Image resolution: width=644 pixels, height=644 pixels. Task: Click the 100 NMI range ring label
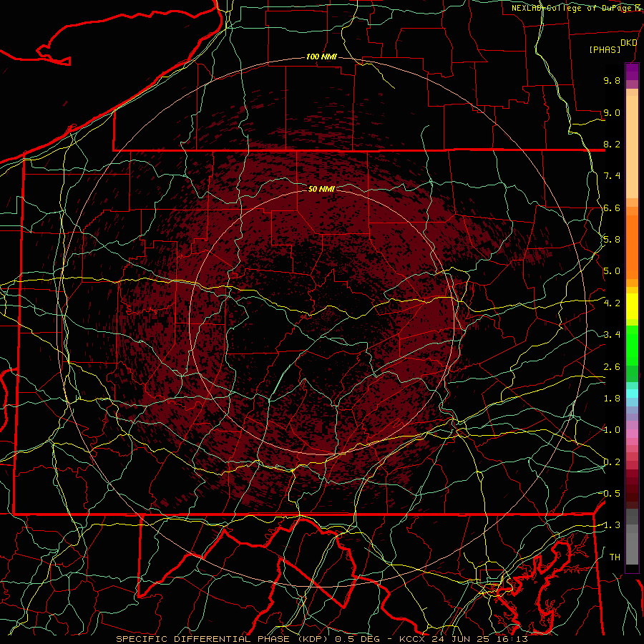[321, 57]
